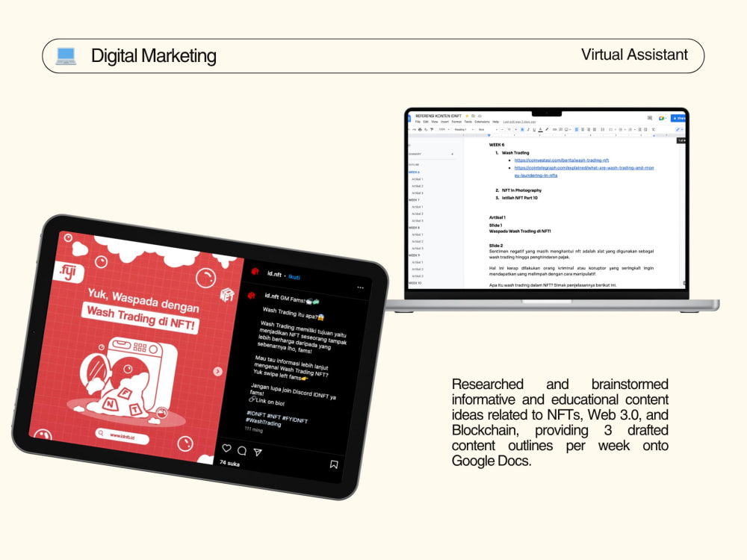747x560 pixels.
Task: Click the font size field showing 11
Action: coord(509,129)
